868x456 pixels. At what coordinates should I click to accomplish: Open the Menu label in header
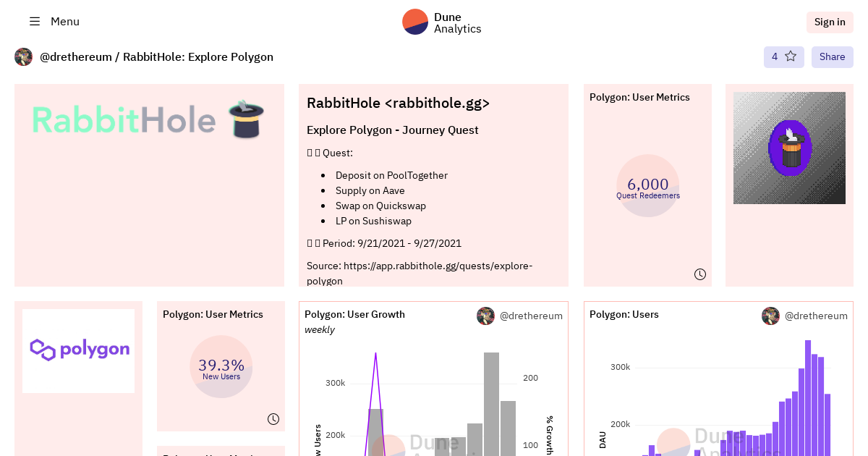65,22
